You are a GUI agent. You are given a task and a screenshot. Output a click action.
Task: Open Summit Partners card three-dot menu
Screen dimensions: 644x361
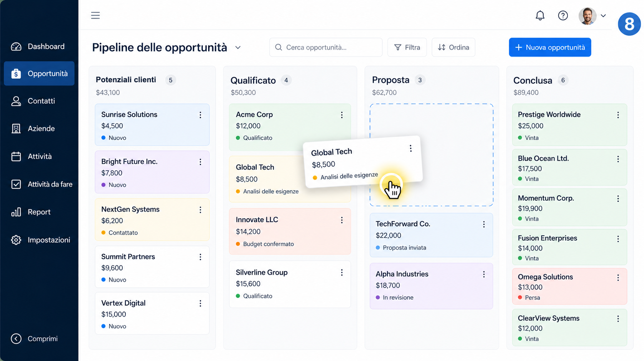pyautogui.click(x=200, y=257)
